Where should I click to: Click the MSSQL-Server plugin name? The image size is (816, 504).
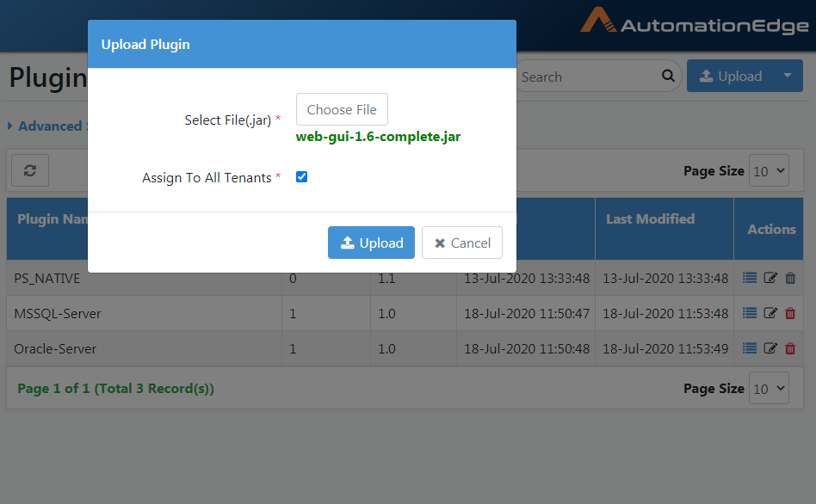[58, 314]
